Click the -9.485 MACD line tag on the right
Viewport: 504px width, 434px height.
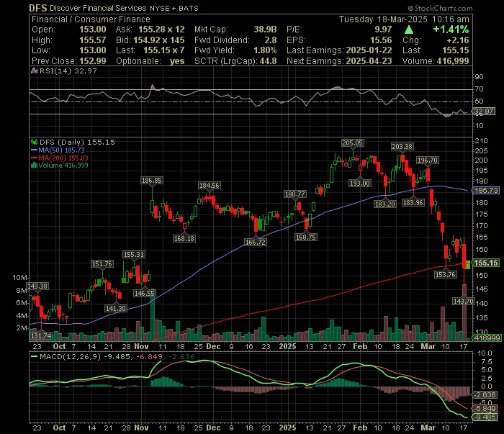(x=485, y=417)
